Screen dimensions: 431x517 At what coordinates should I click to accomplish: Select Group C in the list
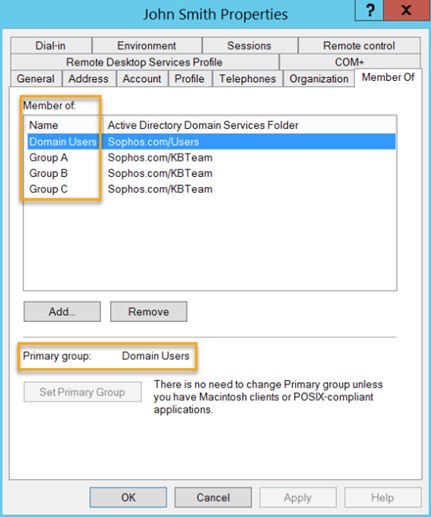(49, 189)
